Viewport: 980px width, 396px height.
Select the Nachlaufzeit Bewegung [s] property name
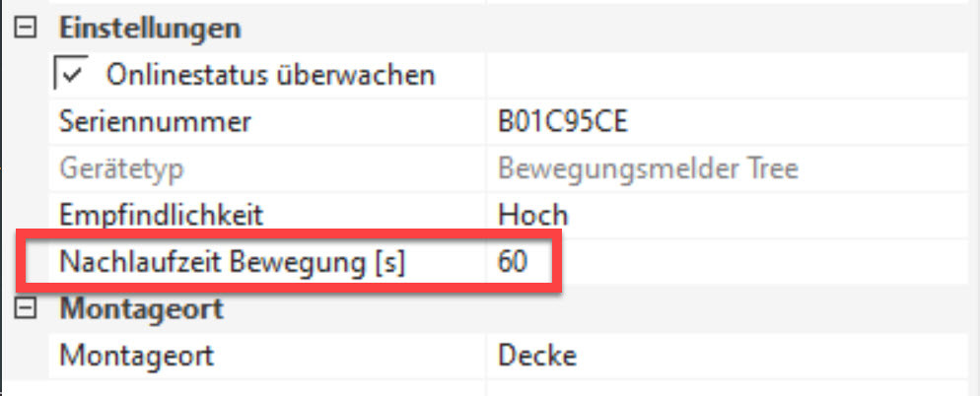tap(233, 262)
